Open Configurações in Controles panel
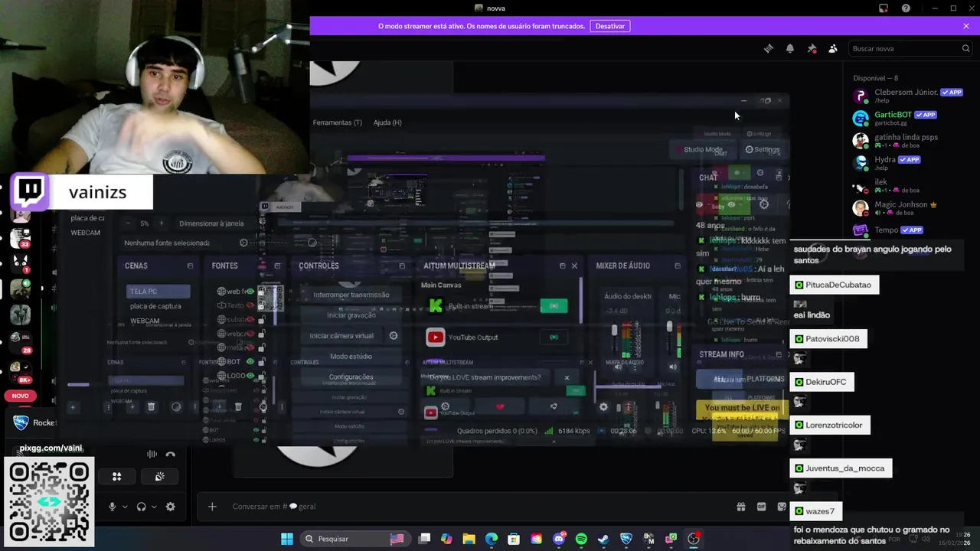Viewport: 980px width, 551px height. (x=351, y=377)
